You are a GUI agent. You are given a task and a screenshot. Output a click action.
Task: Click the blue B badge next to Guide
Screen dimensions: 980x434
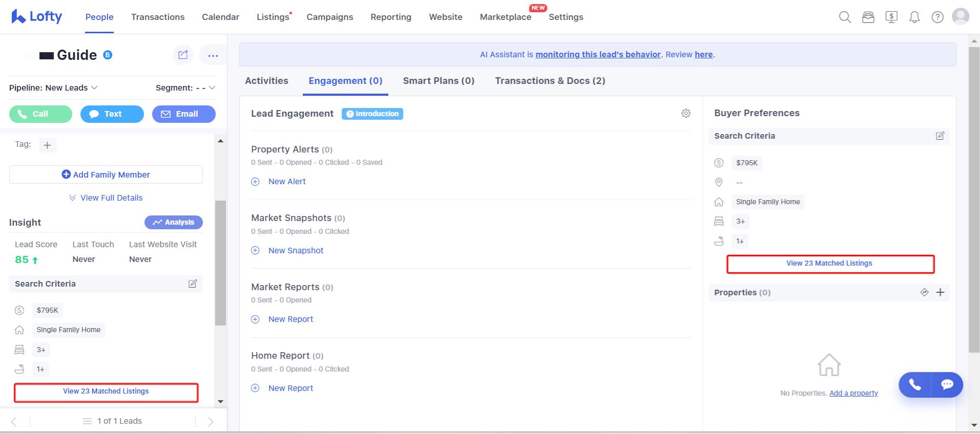tap(108, 55)
